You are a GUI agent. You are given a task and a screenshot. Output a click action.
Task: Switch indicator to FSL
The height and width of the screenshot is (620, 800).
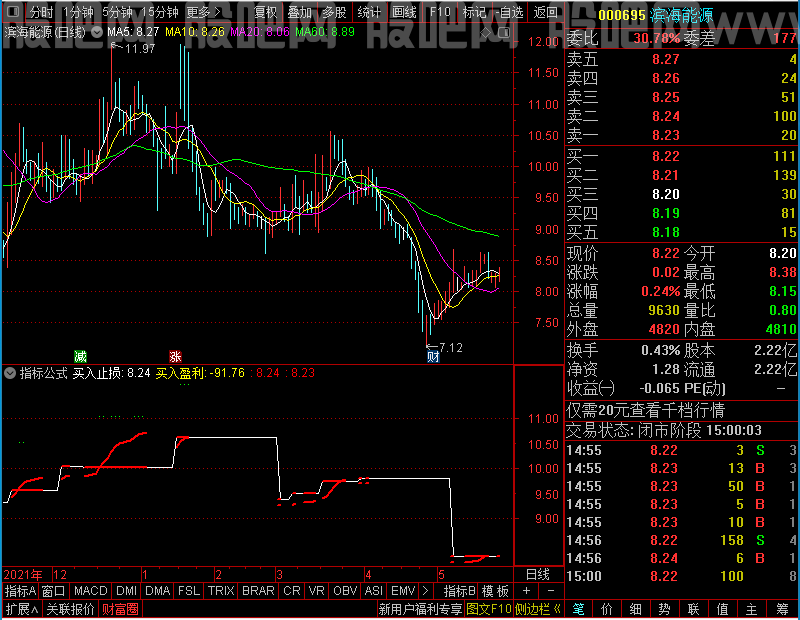click(x=189, y=591)
